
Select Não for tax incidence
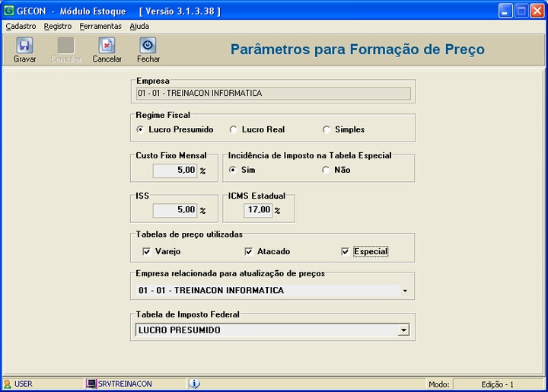326,171
